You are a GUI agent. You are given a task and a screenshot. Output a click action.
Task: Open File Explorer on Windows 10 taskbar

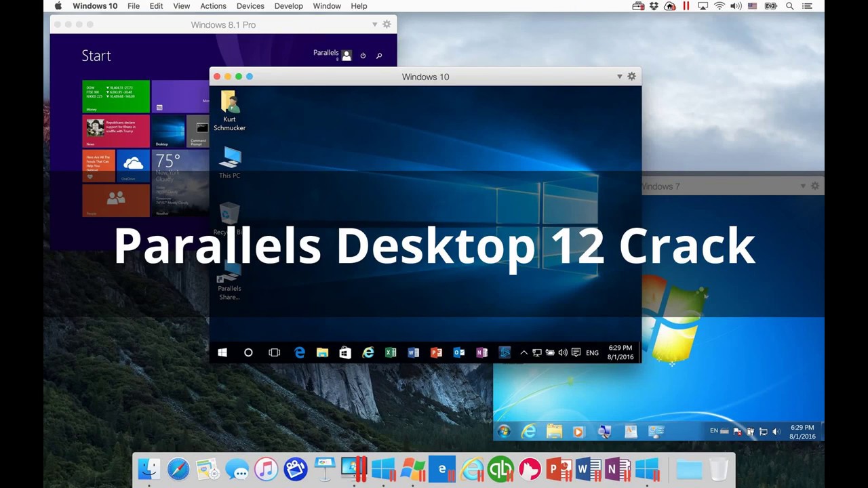click(x=322, y=352)
